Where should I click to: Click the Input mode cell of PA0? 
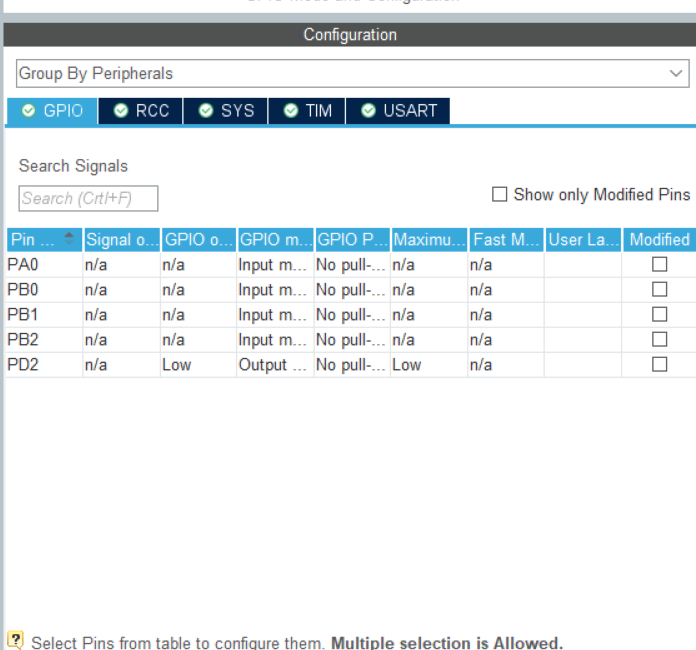pyautogui.click(x=276, y=265)
